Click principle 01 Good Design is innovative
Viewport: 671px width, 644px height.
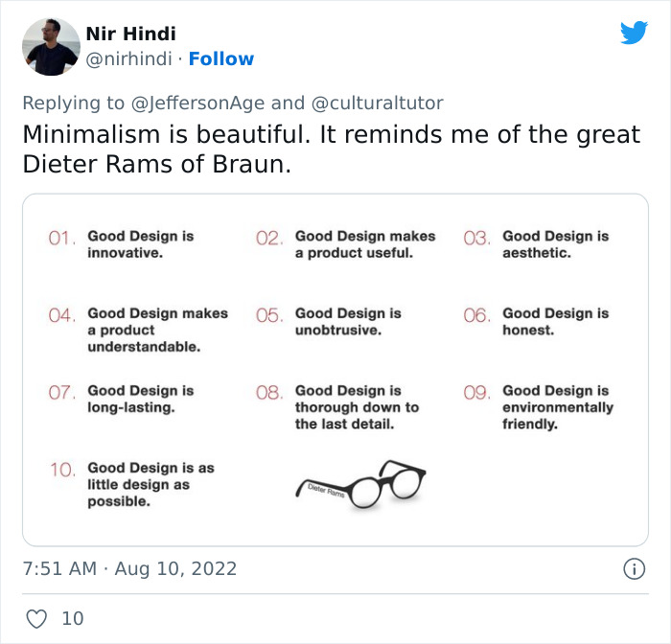tap(140, 244)
